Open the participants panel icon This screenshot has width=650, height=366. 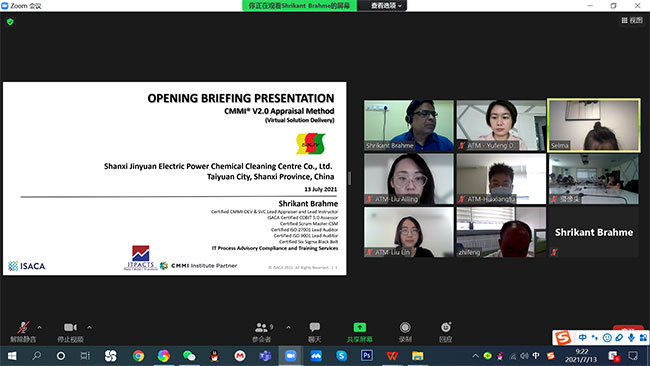click(x=261, y=327)
